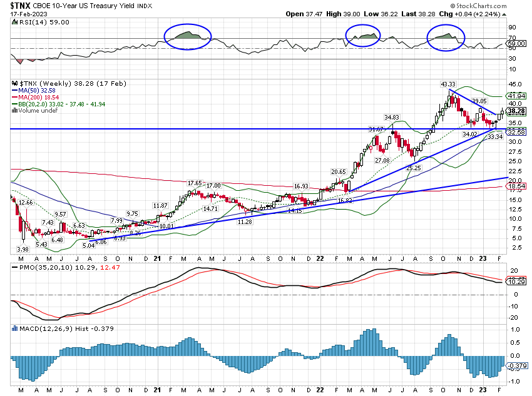This screenshot has width=532, height=396.
Task: Click the 33.34 price label
Action: click(495, 136)
